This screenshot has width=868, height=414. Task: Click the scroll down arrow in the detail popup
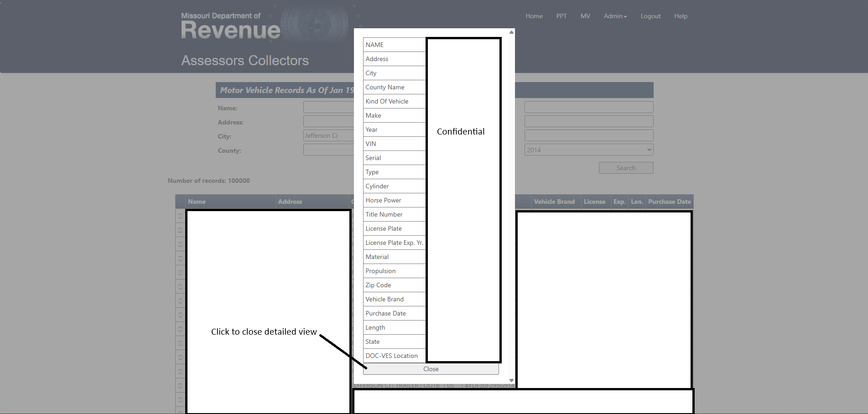511,380
